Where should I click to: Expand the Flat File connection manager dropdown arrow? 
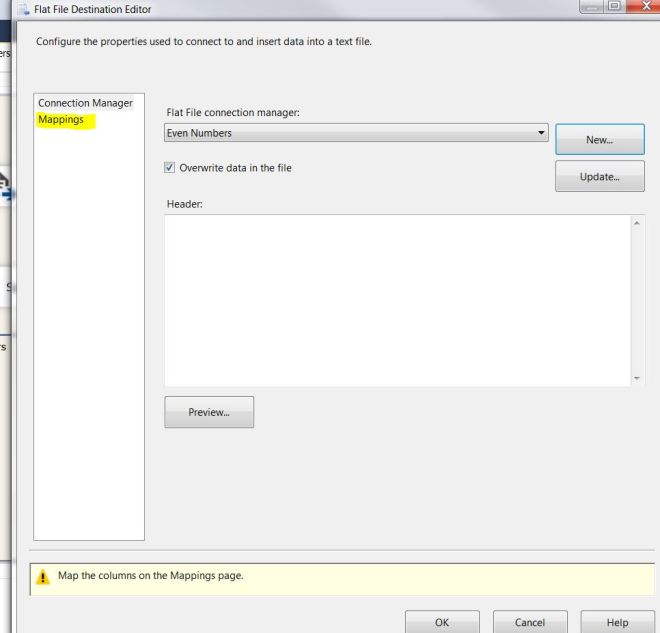(542, 133)
